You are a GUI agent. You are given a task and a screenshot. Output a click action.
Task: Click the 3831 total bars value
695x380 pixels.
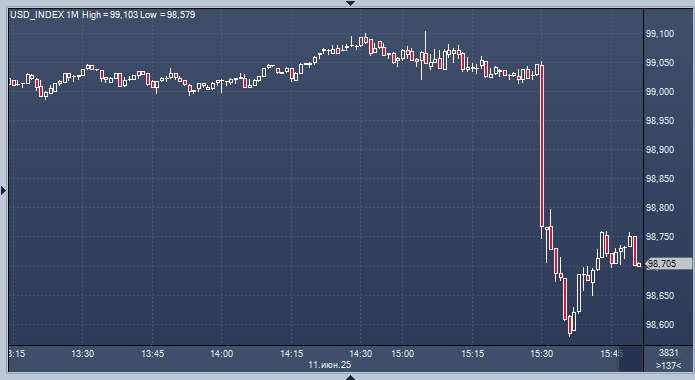[x=668, y=353]
